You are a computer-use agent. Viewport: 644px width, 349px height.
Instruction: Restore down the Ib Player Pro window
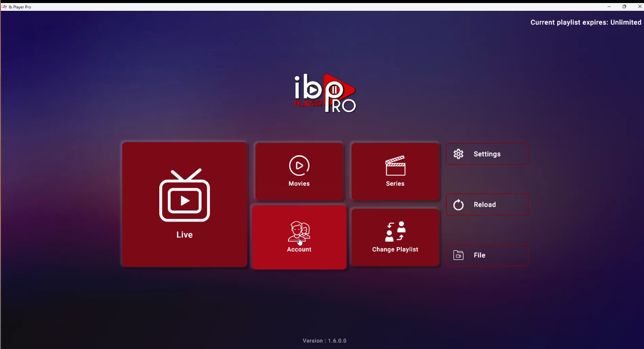coord(624,6)
